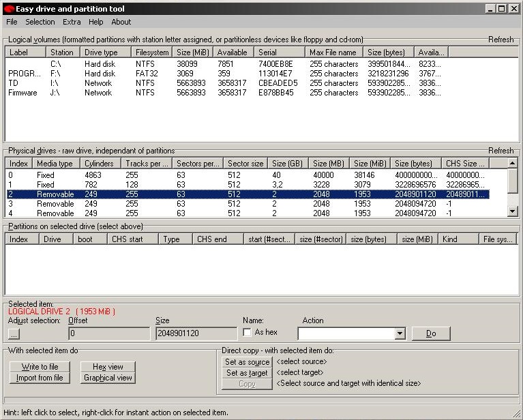Click the Write to file button
This screenshot has height=420, width=523.
[40, 367]
